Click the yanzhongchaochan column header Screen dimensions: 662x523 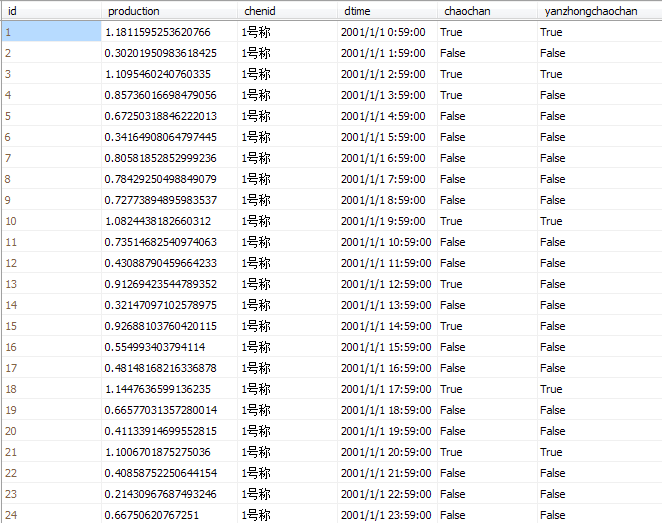coord(600,11)
